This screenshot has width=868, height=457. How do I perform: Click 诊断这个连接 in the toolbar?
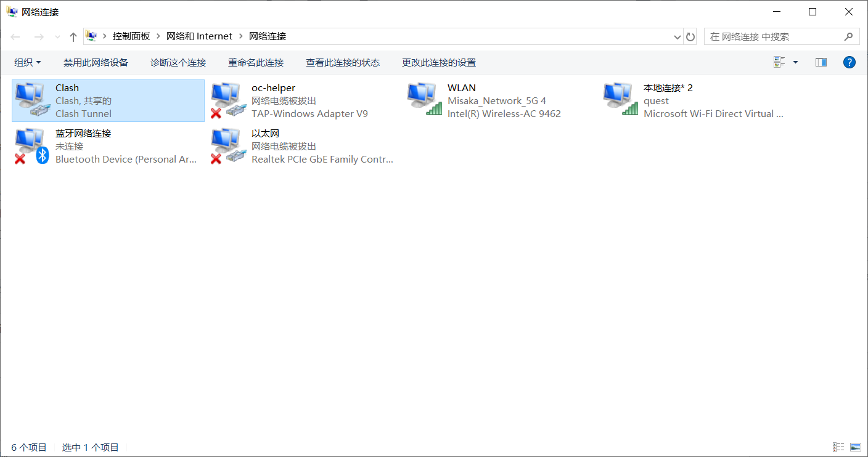tap(178, 62)
